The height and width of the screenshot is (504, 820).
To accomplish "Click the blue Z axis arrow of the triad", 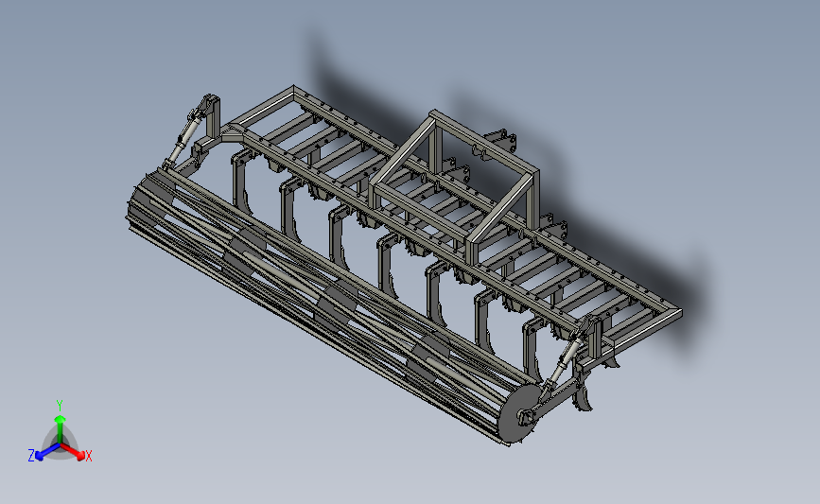I will click(47, 452).
